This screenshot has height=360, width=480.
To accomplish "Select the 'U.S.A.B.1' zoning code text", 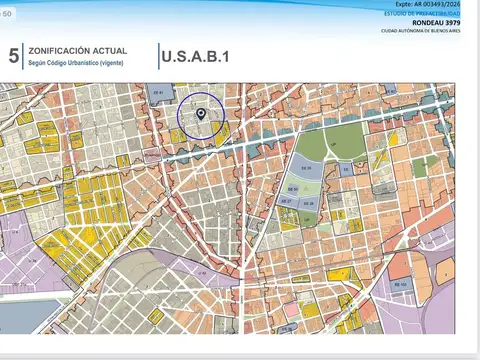I will 195,57.
